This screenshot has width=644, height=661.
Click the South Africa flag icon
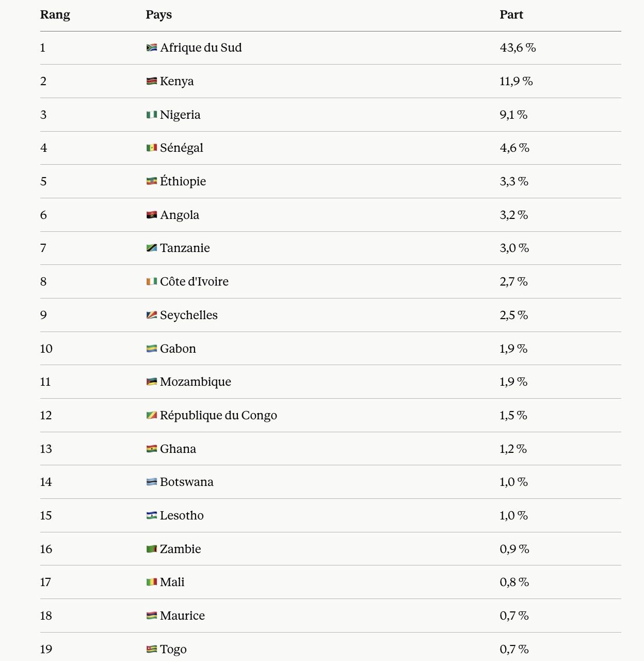(152, 48)
